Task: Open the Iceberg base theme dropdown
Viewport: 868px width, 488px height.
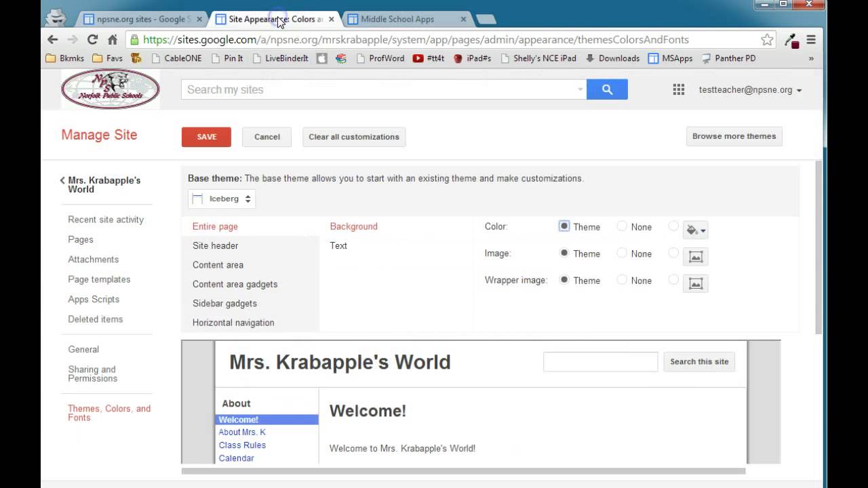Action: coord(222,199)
